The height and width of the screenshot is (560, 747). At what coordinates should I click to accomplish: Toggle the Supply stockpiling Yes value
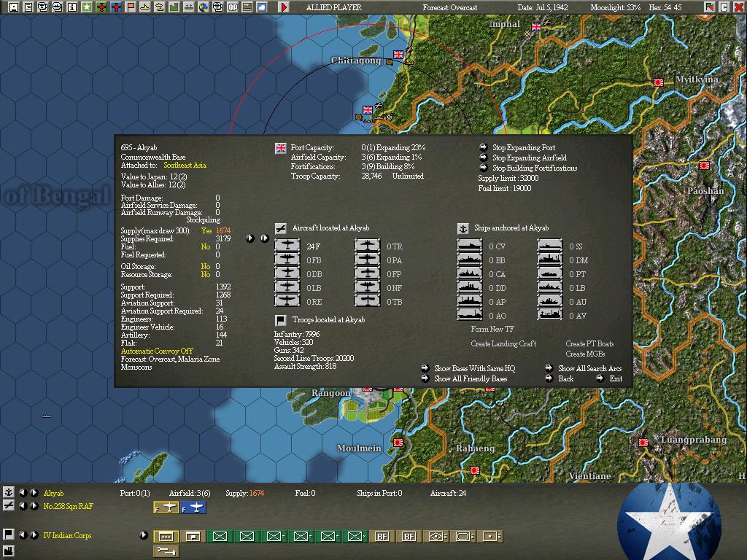206,230
